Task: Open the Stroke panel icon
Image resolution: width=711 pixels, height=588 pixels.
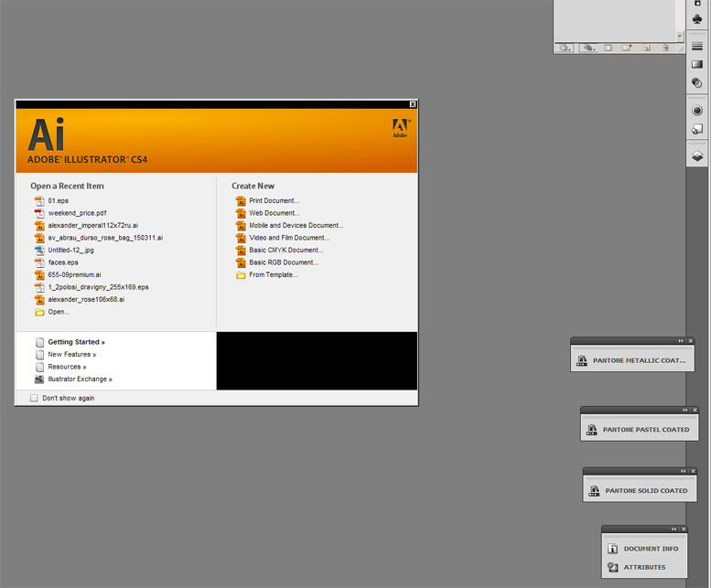Action: pyautogui.click(x=697, y=46)
